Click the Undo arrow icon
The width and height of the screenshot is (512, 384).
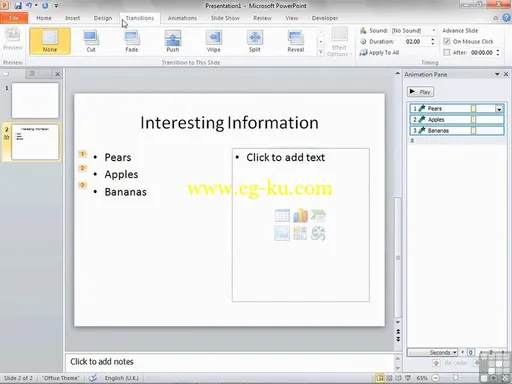[29, 5]
